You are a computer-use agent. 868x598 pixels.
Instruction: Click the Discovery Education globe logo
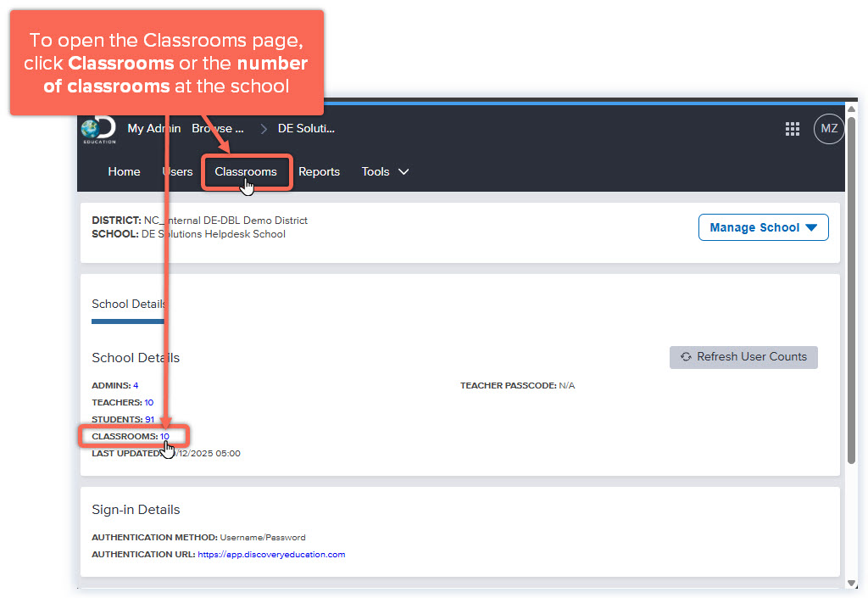97,128
